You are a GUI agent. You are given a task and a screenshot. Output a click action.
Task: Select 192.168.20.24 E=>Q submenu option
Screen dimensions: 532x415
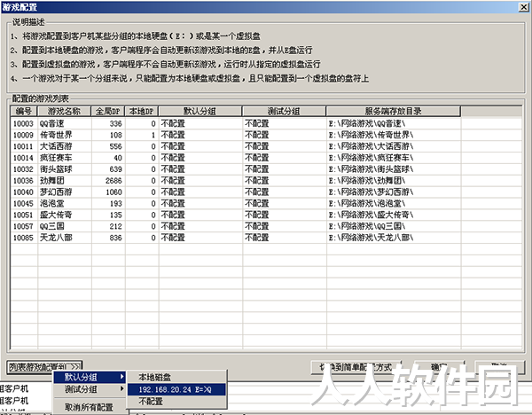(176, 389)
